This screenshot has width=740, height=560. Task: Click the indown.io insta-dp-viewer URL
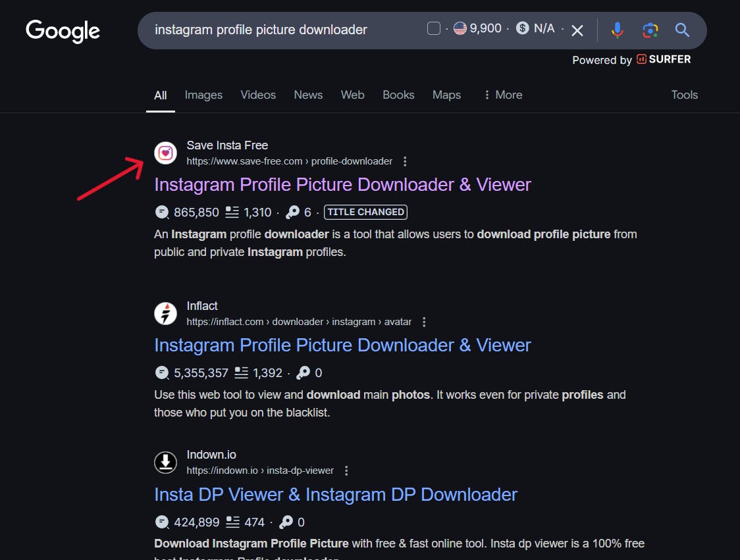click(x=260, y=471)
